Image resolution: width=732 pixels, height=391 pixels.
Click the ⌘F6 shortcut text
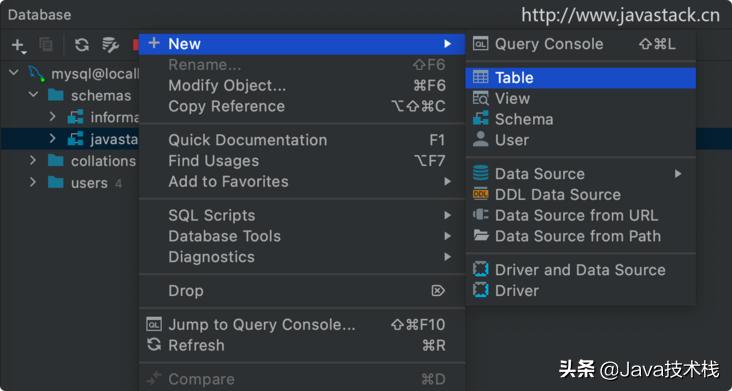pos(429,86)
